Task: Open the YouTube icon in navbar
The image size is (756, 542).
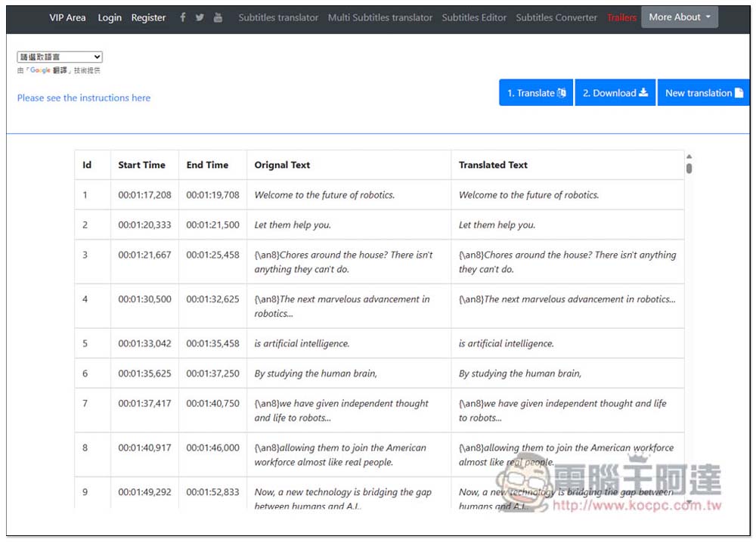Action: [x=218, y=17]
